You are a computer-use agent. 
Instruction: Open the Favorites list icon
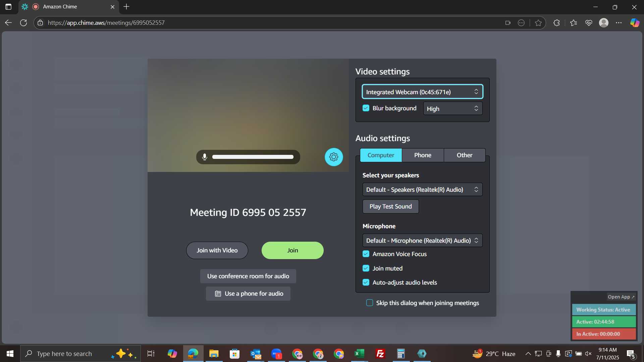(573, 23)
